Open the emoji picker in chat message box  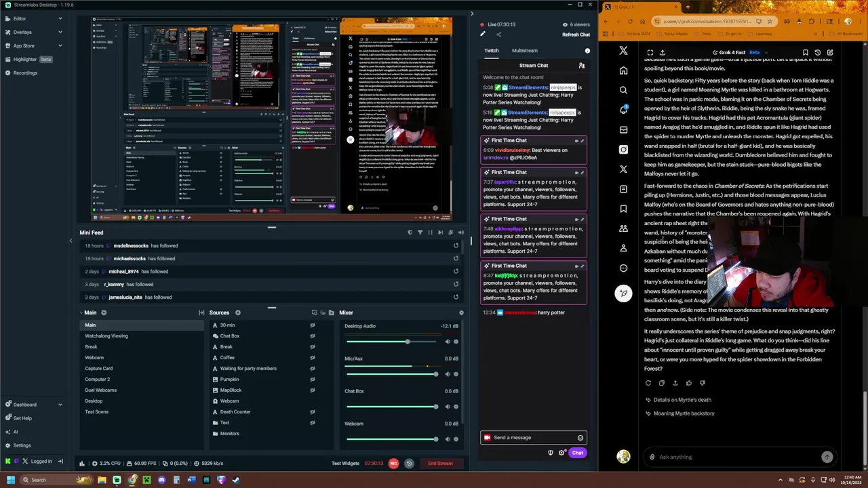coord(580,438)
